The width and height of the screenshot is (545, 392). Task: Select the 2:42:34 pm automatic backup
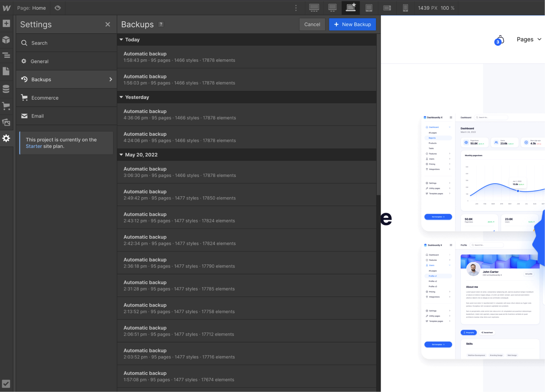(x=247, y=240)
